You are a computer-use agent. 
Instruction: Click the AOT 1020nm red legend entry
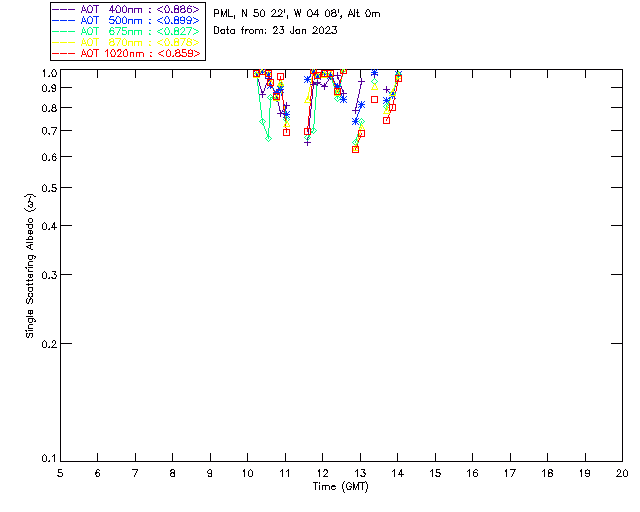pos(126,53)
